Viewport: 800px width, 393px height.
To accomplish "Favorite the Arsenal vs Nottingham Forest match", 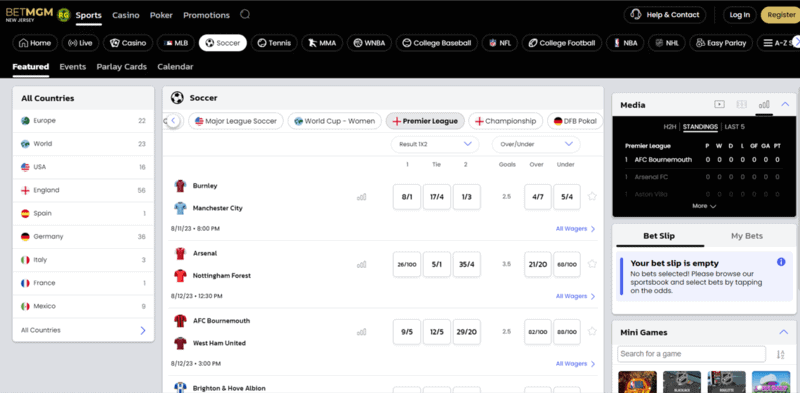I will click(592, 264).
